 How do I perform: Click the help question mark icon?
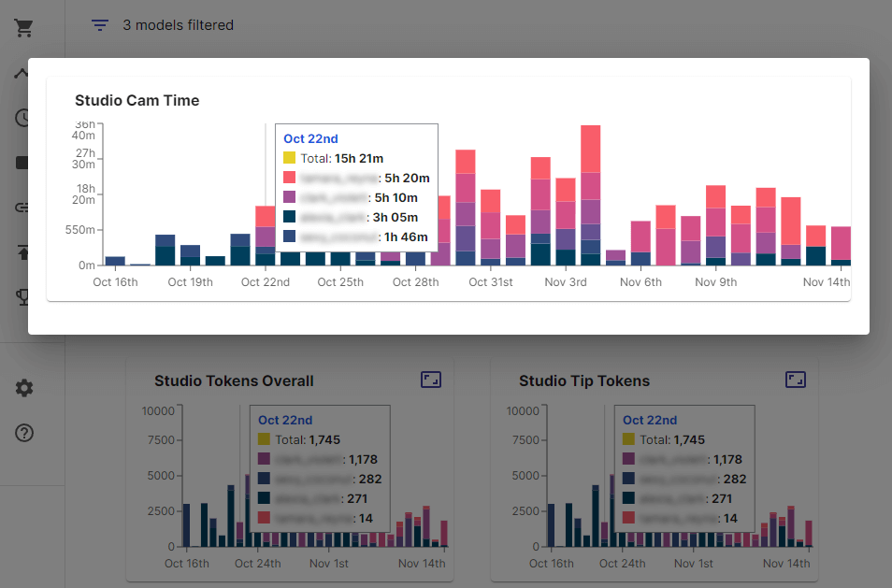[24, 434]
